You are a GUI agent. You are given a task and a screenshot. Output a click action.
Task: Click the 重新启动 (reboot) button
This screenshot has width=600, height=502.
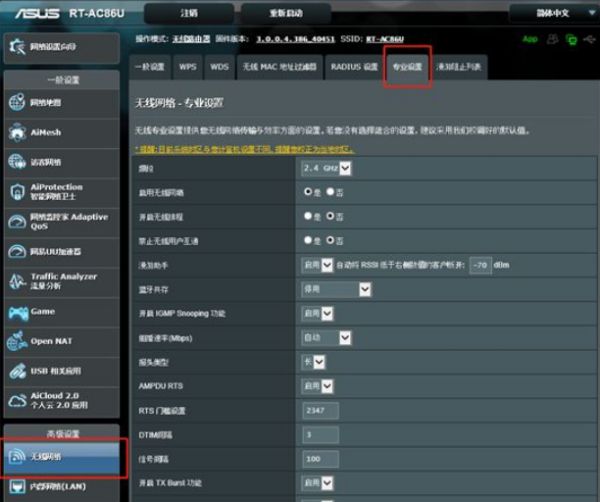[x=284, y=13]
